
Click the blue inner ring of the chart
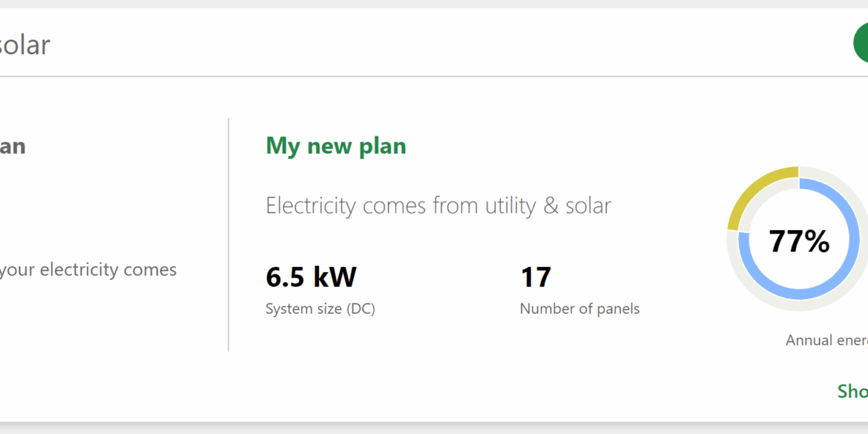pyautogui.click(x=799, y=293)
